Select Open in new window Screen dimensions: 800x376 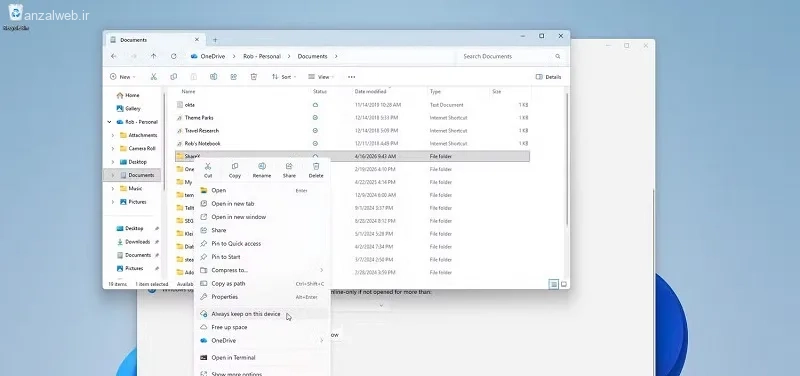pos(262,217)
